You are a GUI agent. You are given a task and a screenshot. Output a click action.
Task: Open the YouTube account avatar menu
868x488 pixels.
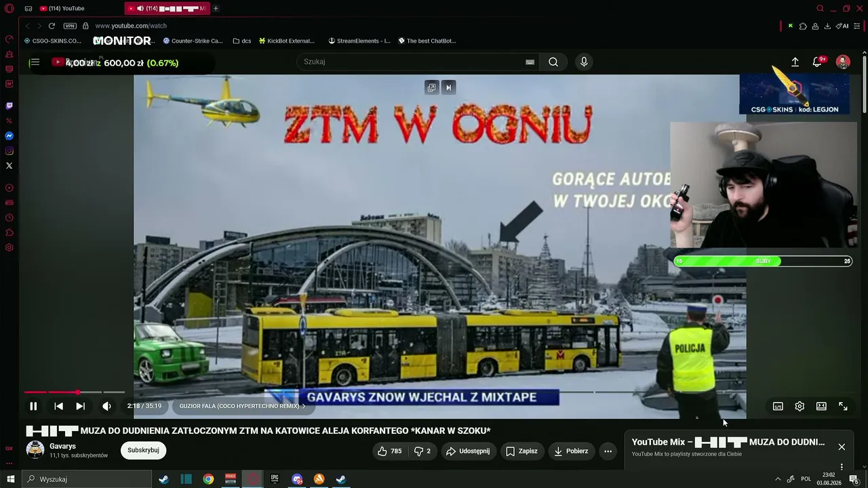[x=843, y=62]
